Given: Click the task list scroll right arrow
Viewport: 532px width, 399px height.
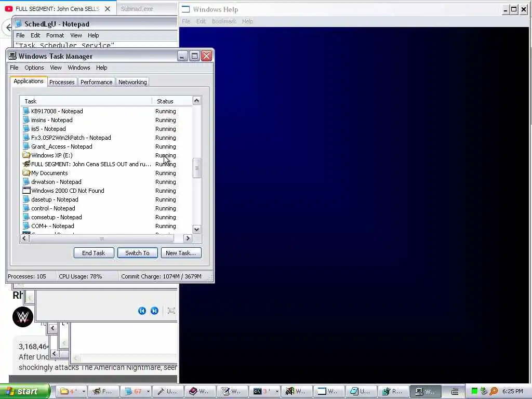Looking at the screenshot, I should 188,238.
